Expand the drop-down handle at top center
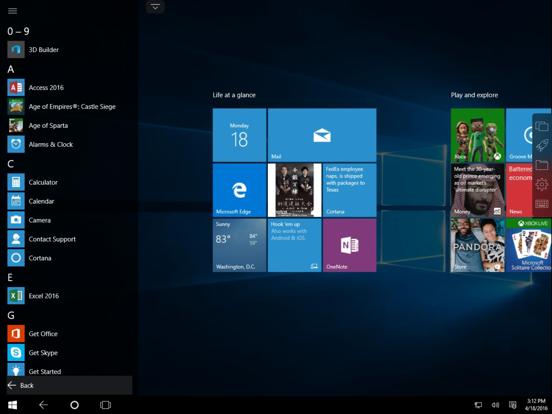 (x=155, y=7)
